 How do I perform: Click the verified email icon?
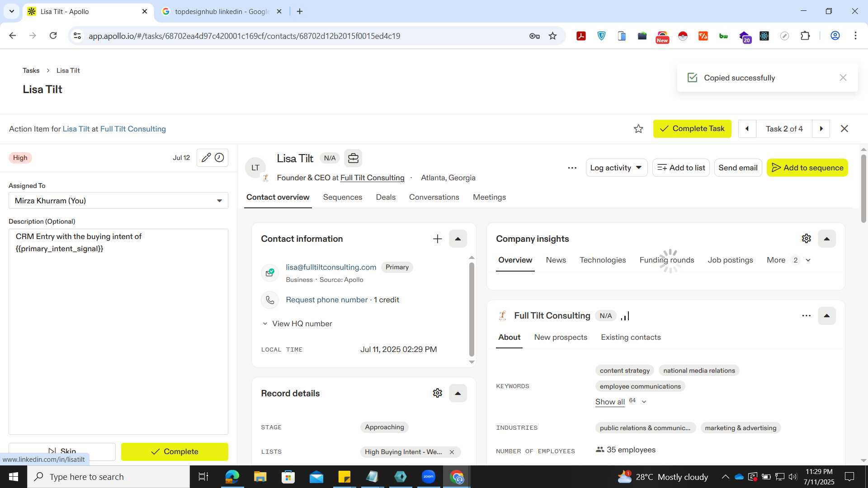[x=270, y=272]
